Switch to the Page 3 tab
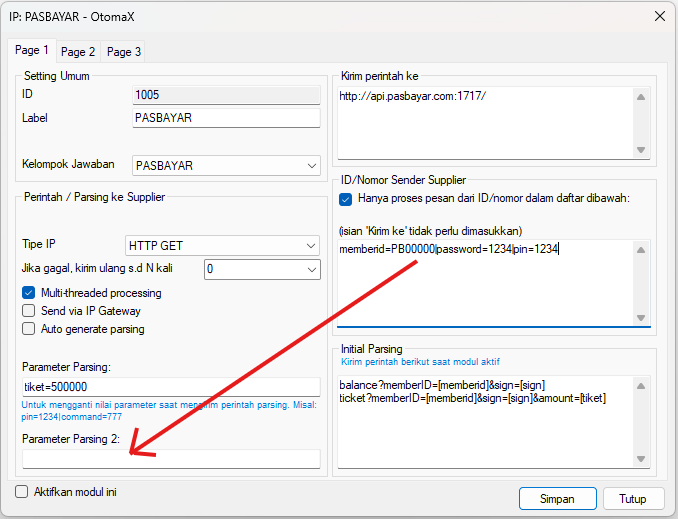The height and width of the screenshot is (519, 678). 124,52
